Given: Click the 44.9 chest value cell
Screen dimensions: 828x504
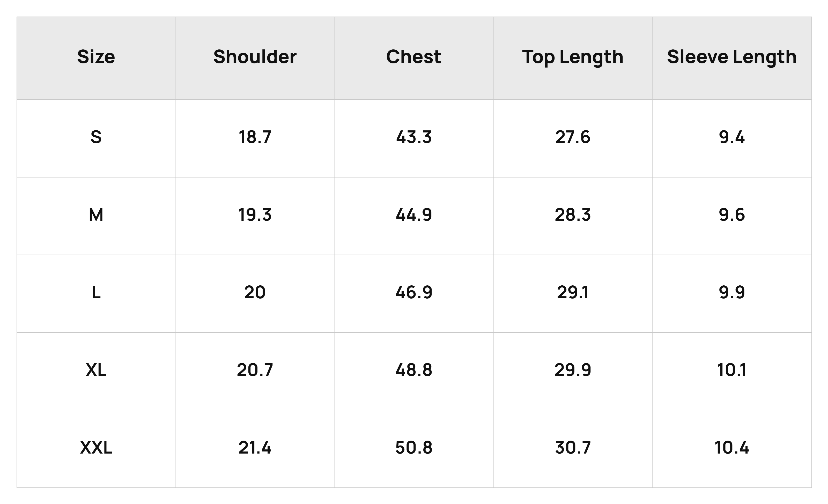Looking at the screenshot, I should (414, 216).
